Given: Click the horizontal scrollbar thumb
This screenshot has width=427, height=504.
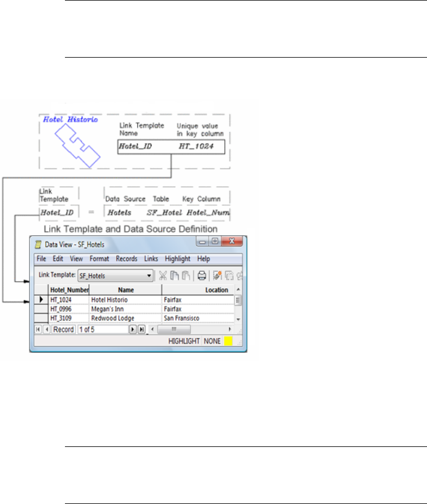Looking at the screenshot, I should coord(174,329).
